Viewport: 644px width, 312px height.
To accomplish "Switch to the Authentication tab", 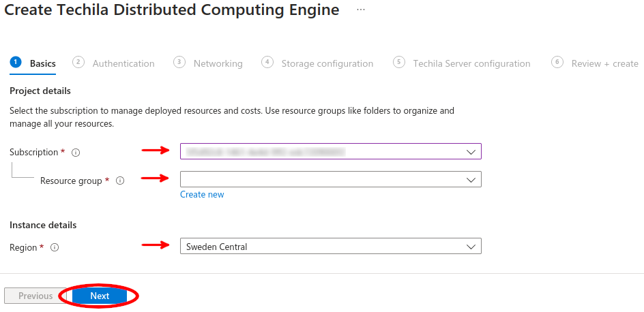I will [x=123, y=63].
